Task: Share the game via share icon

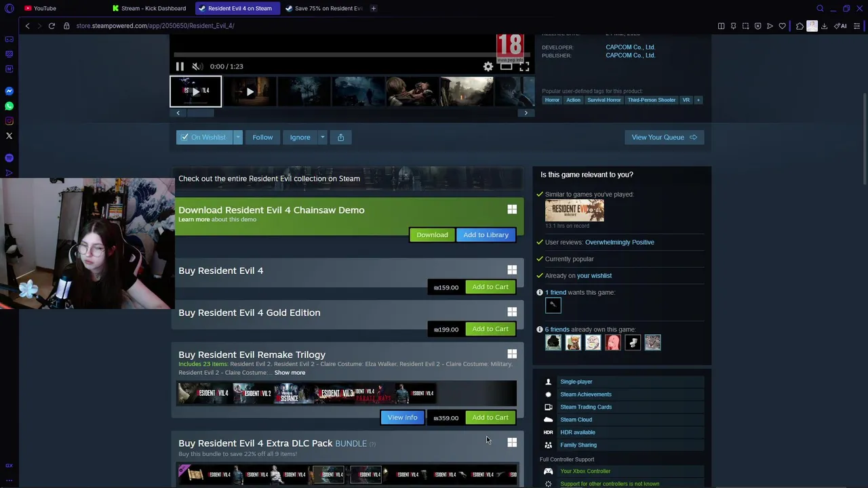Action: tap(340, 137)
